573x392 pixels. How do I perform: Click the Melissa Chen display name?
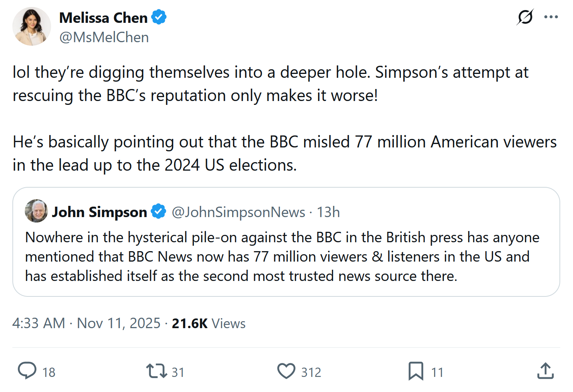click(103, 18)
